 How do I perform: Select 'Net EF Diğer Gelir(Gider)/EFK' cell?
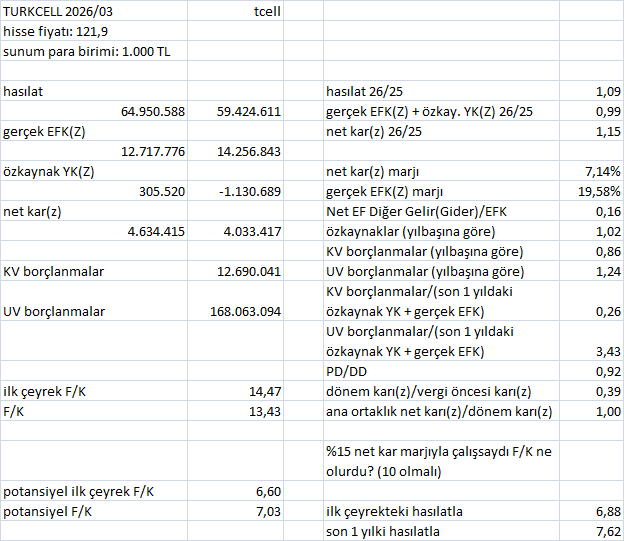coord(441,211)
